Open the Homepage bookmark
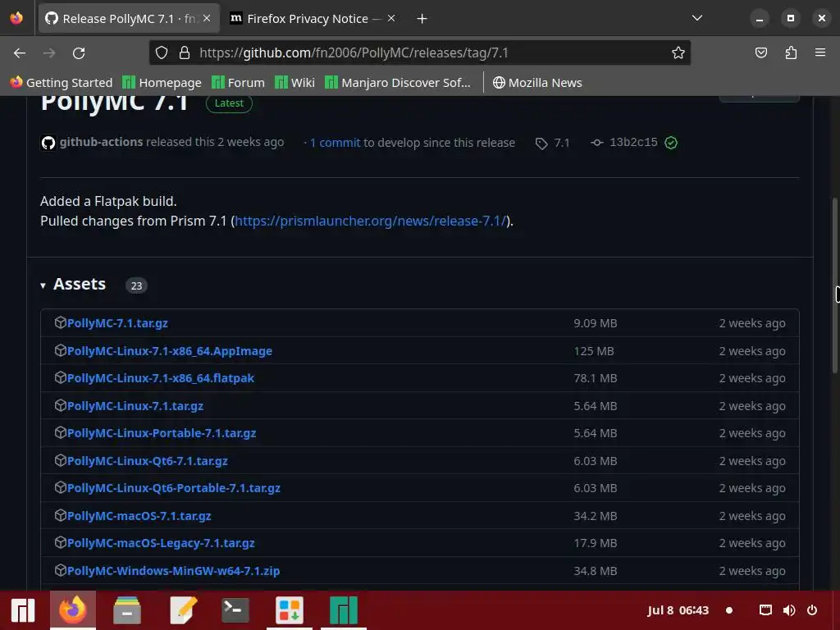840x630 pixels. pos(162,83)
